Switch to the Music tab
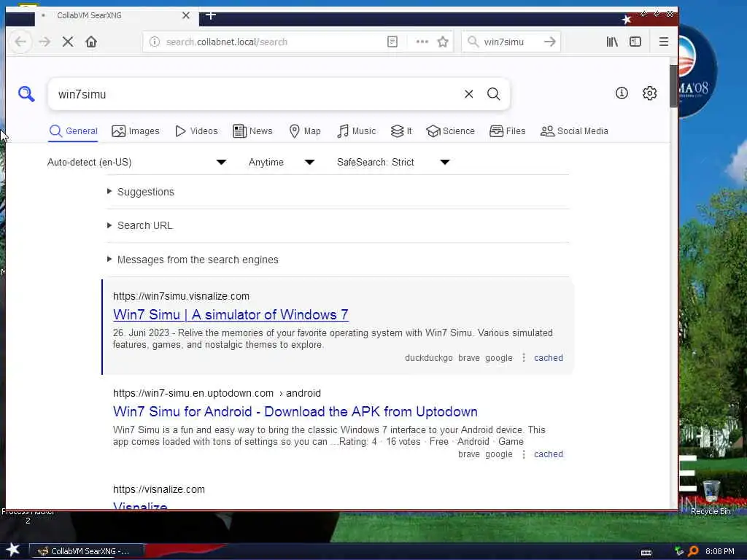This screenshot has height=560, width=747. (x=356, y=131)
